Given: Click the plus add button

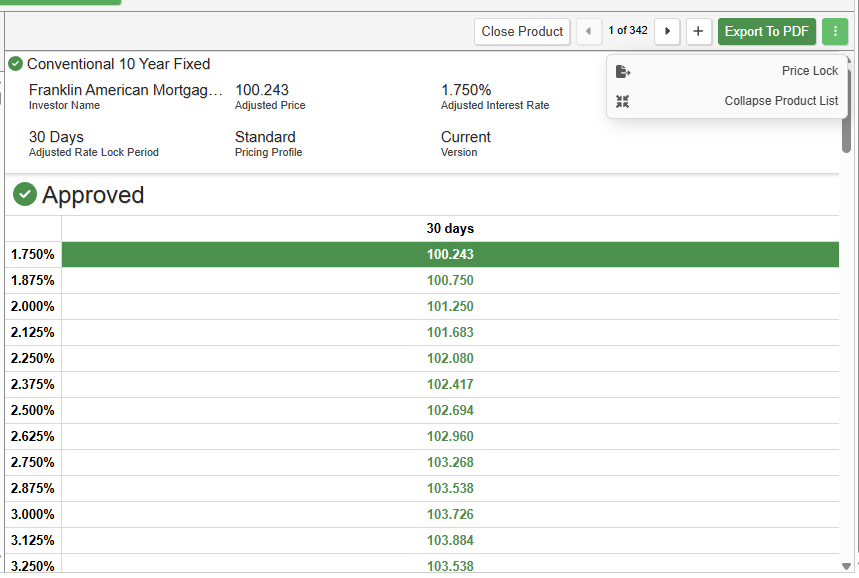Looking at the screenshot, I should point(698,31).
